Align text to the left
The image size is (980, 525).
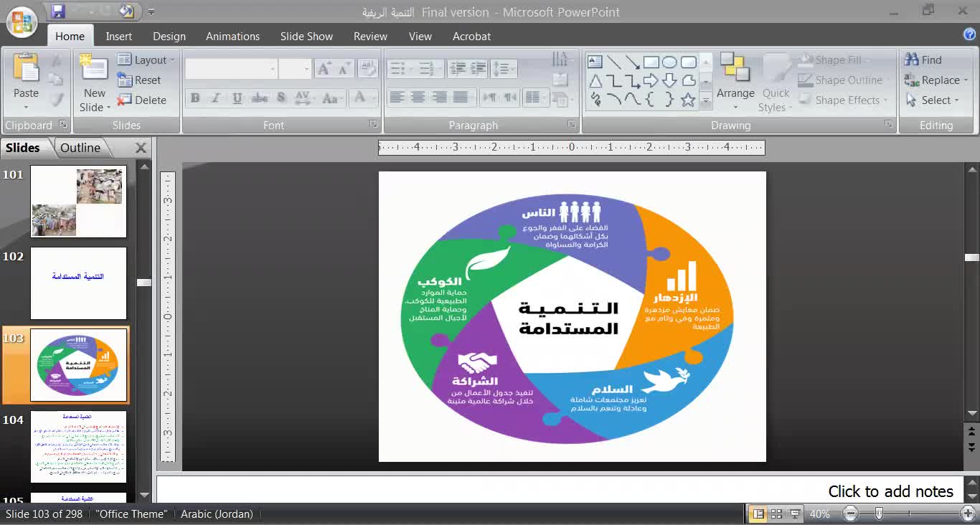click(x=397, y=97)
